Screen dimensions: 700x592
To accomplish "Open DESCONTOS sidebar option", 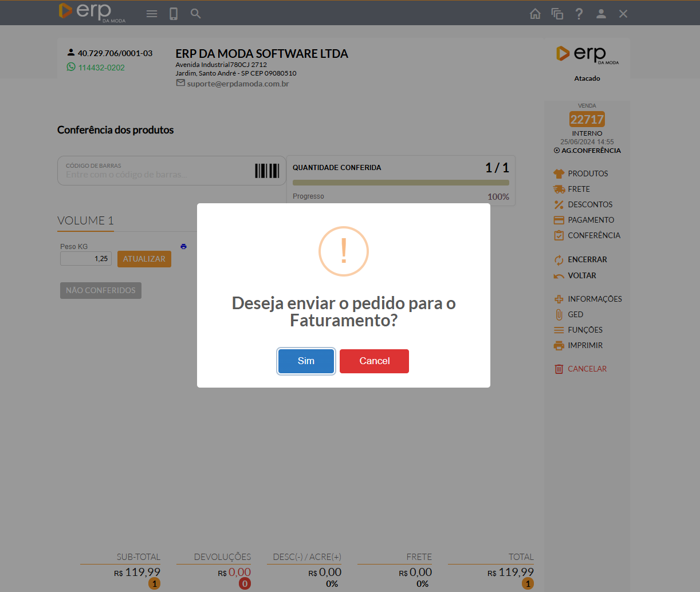I will click(x=590, y=204).
